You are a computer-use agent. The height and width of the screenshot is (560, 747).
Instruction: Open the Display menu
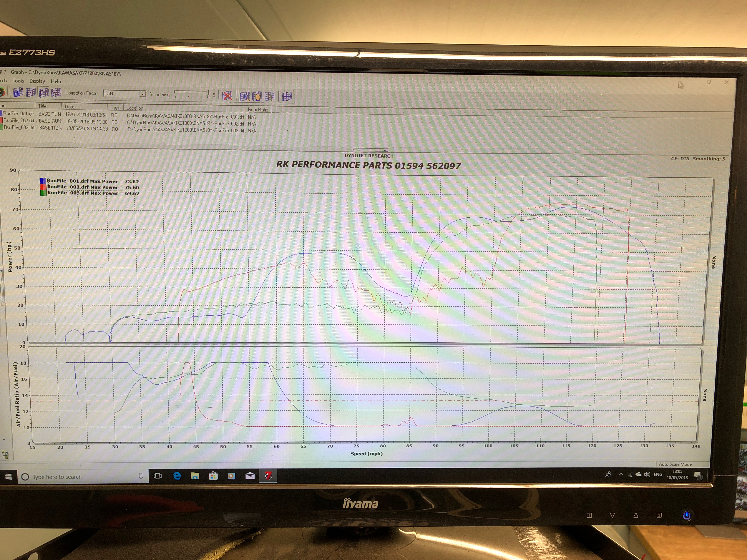point(37,81)
